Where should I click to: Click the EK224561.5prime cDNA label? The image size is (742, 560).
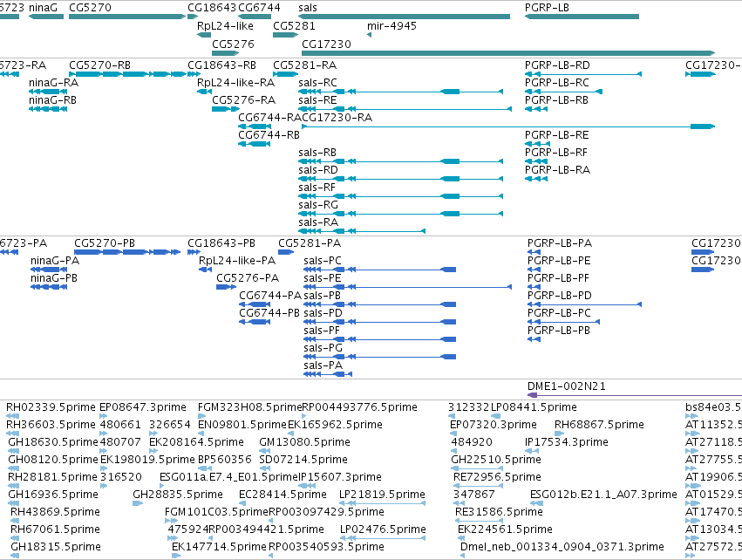(x=505, y=529)
